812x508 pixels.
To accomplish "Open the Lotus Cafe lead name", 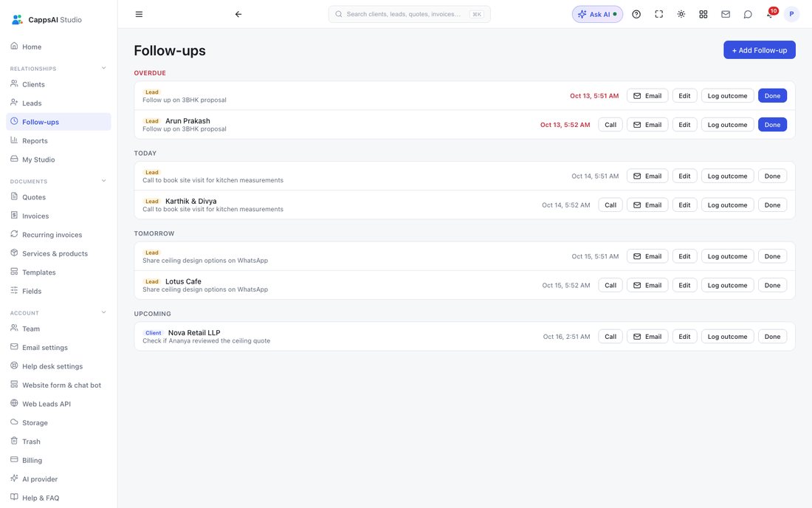I will 183,281.
